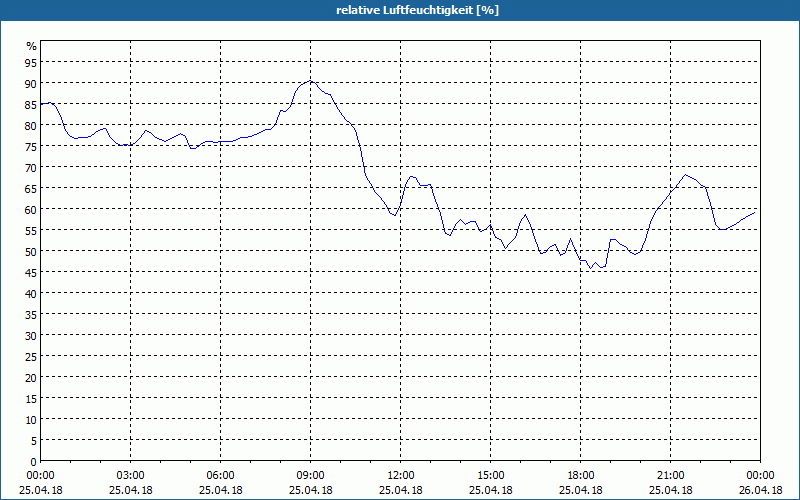Click the 18:00 time axis label
This screenshot has width=800, height=500.
tap(581, 476)
